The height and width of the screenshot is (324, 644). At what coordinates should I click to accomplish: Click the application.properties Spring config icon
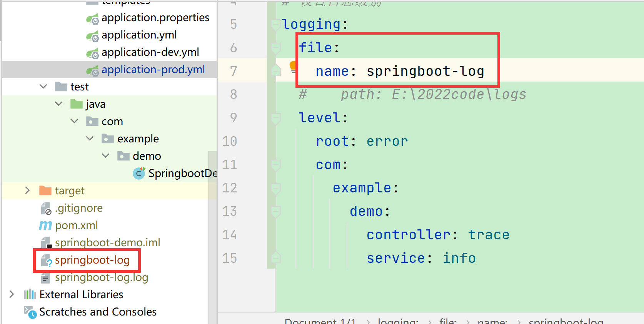[x=92, y=18]
